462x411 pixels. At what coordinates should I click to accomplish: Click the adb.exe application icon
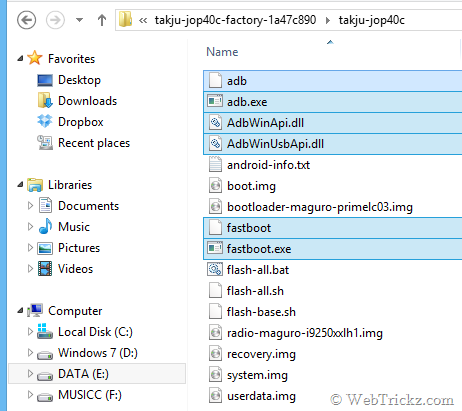pos(215,101)
